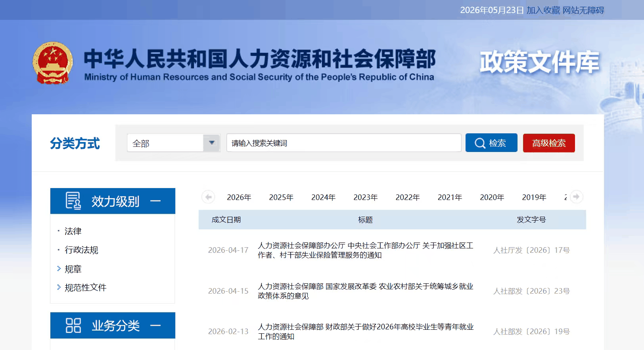
Task: Select the 2026年 year tab
Action: tap(239, 197)
